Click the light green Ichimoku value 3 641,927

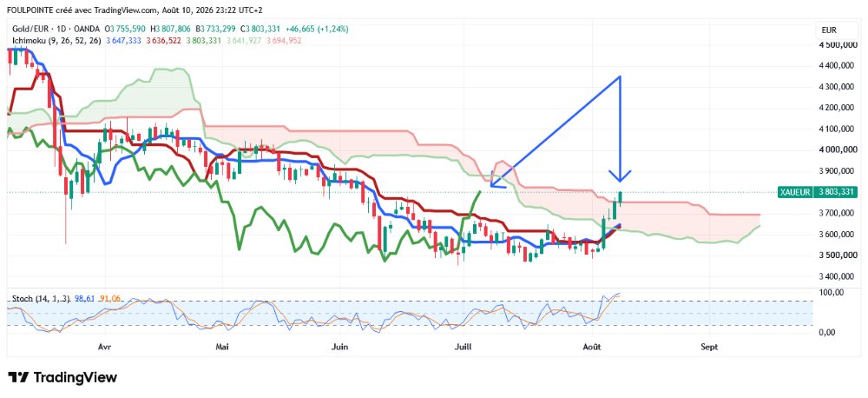243,41
